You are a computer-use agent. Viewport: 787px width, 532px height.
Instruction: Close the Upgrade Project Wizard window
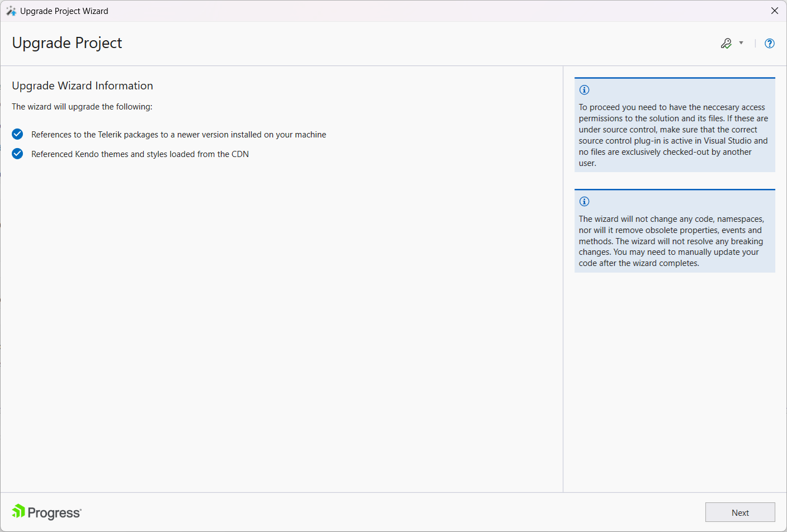(775, 11)
